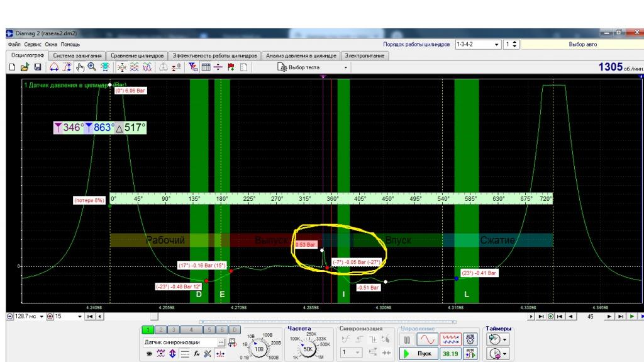Click the eye icon under sensor field
The image size is (644, 362).
point(149,354)
